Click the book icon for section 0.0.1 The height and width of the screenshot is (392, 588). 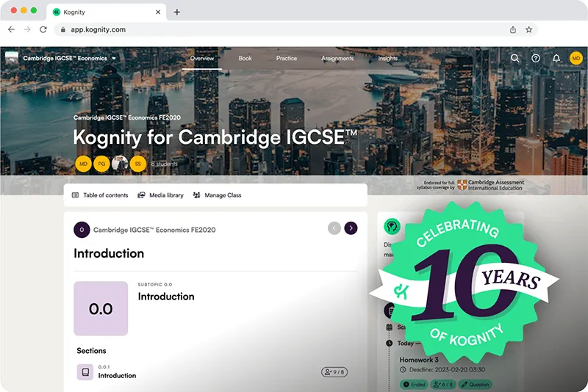(x=85, y=372)
